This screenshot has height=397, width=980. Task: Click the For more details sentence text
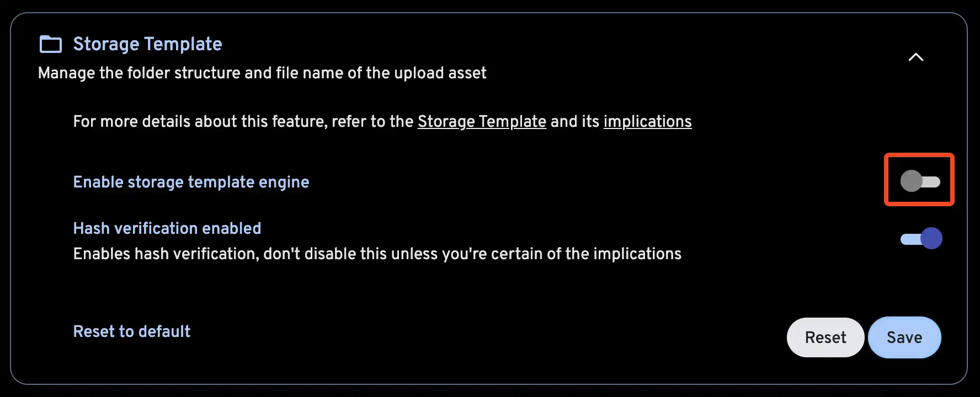[x=243, y=121]
